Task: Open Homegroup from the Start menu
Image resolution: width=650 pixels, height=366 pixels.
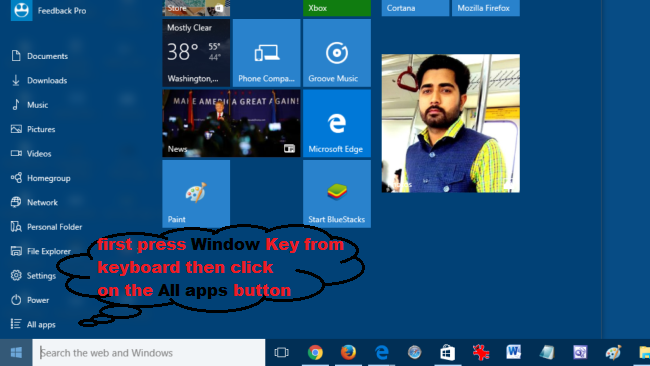Action: [x=41, y=178]
